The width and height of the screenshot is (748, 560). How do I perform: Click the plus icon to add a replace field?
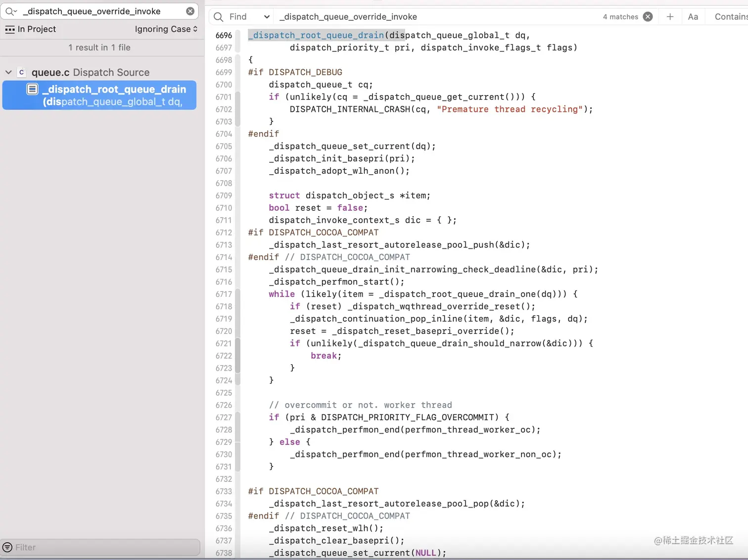[670, 16]
